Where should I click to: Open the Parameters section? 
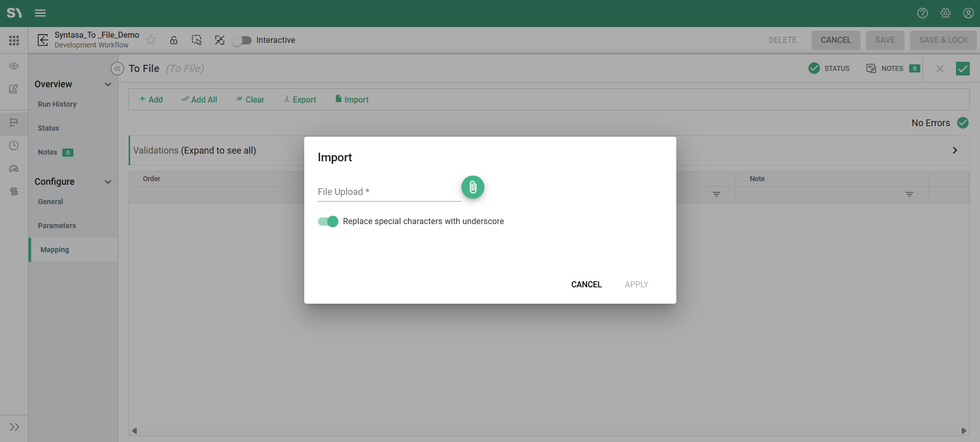click(57, 226)
